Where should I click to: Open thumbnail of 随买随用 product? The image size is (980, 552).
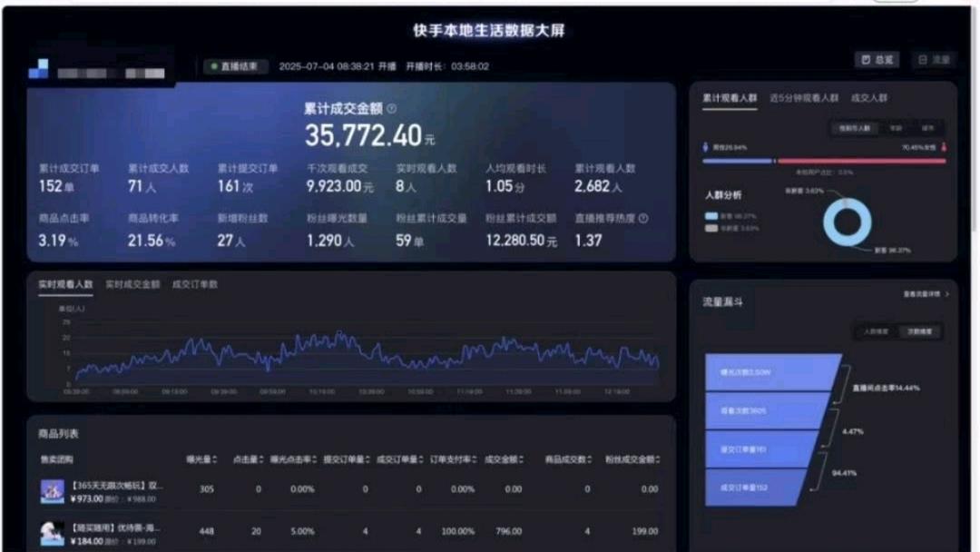53,534
